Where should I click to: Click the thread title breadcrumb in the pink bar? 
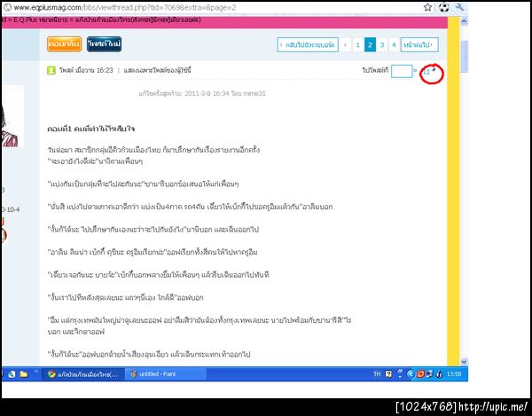pyautogui.click(x=137, y=20)
